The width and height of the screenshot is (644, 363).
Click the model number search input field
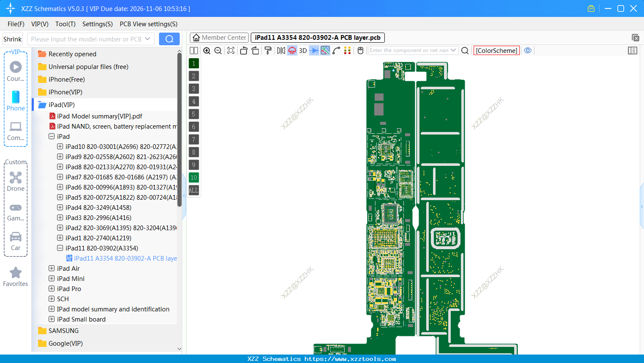pyautogui.click(x=86, y=39)
